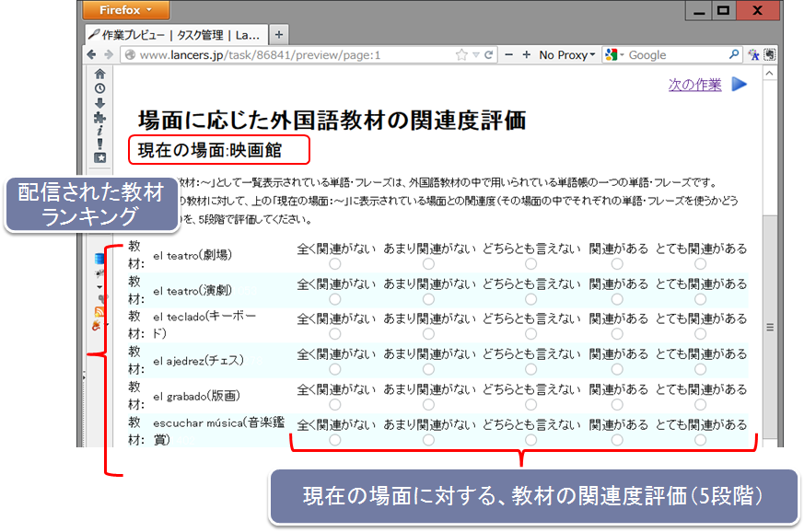Screen dimensions: 804x532
Task: Follow the 次の作業 link
Action: [694, 85]
